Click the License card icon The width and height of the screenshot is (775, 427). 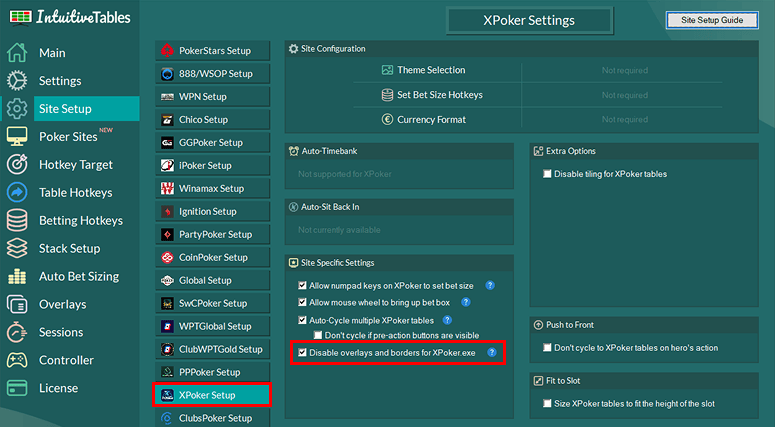point(17,388)
